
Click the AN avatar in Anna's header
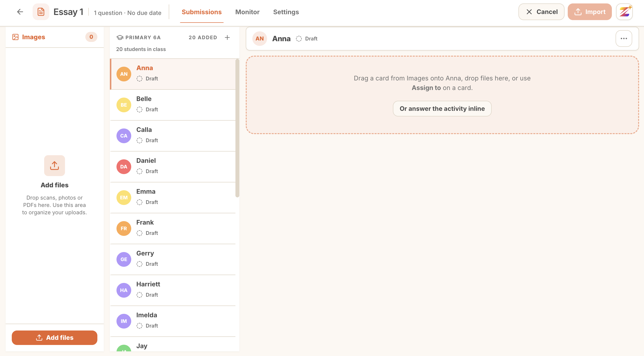click(259, 38)
